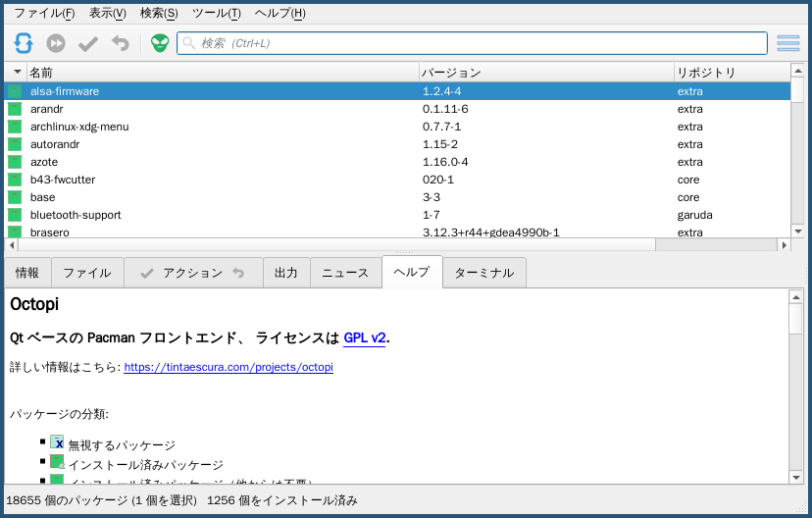Sort packages by リポジトリ column header
This screenshot has width=812, height=518.
click(x=732, y=73)
